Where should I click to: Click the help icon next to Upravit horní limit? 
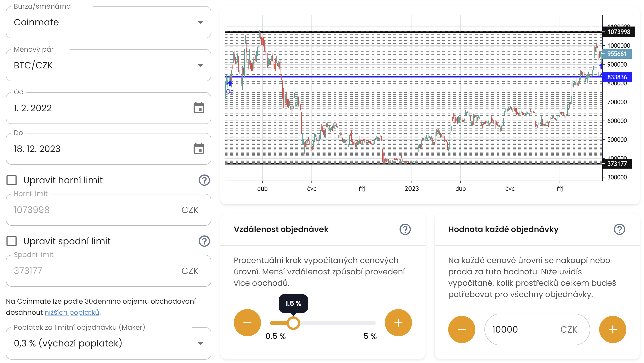(204, 180)
